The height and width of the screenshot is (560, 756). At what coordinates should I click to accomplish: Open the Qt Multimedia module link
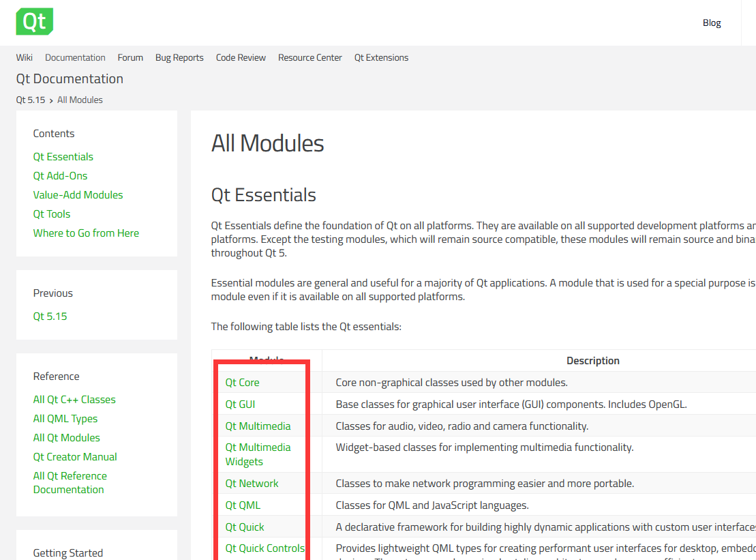pyautogui.click(x=258, y=426)
